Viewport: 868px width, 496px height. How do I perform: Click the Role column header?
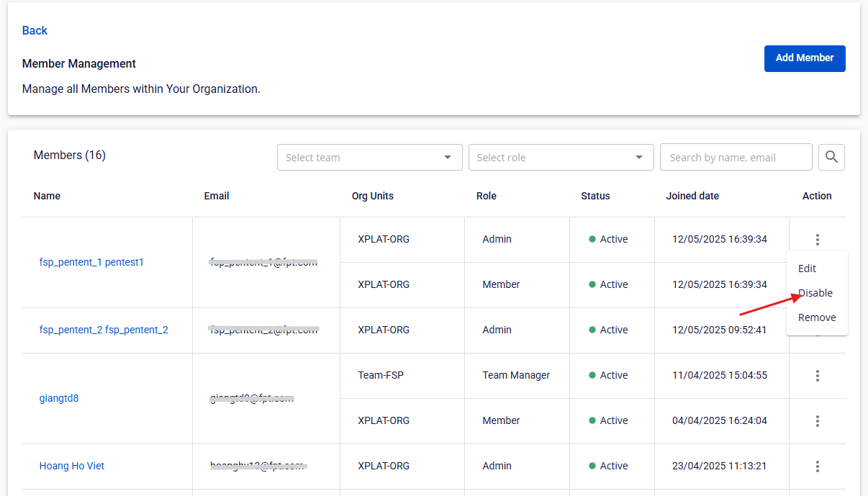click(487, 196)
